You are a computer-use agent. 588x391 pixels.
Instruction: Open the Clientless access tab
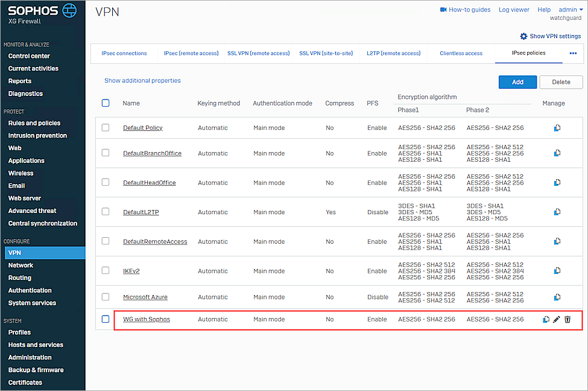click(x=461, y=53)
